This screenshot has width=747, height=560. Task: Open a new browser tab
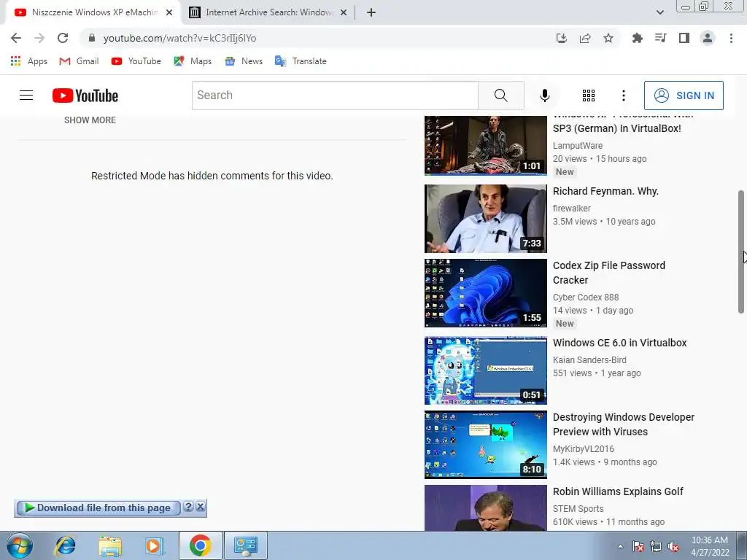[371, 12]
